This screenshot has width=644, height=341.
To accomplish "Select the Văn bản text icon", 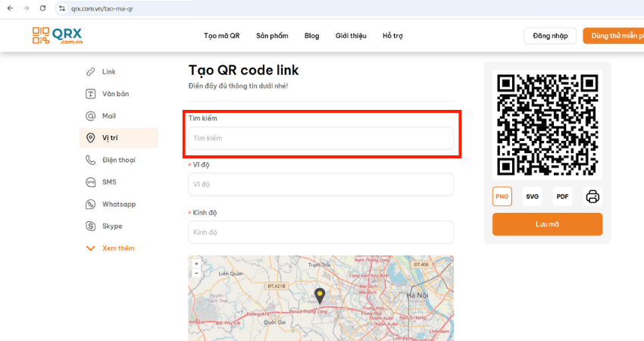I will click(90, 94).
